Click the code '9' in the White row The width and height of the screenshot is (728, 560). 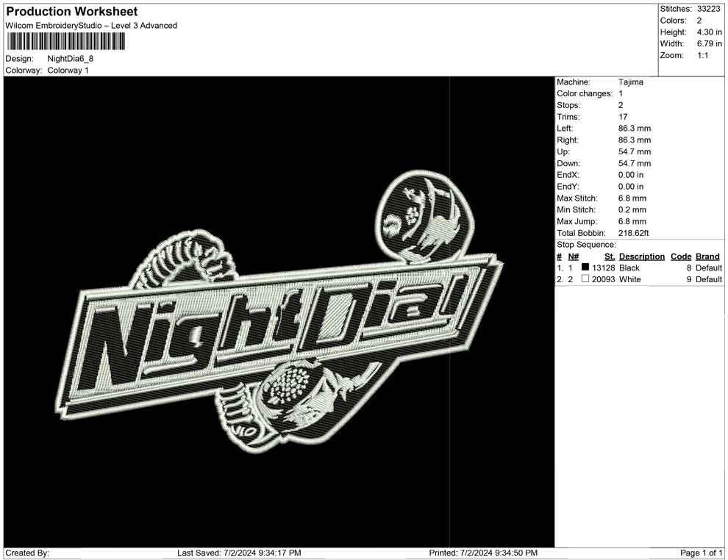(x=689, y=279)
